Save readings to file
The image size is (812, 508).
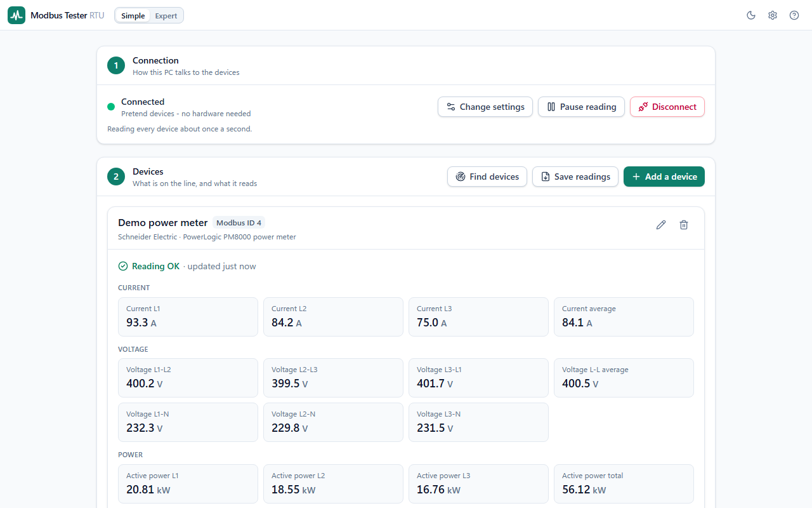pos(575,177)
